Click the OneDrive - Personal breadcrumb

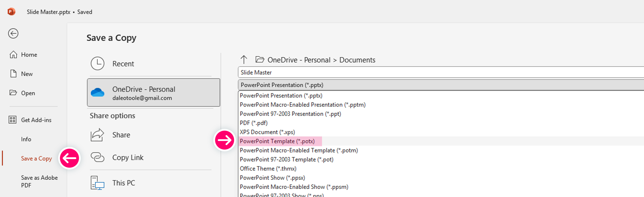pos(299,60)
